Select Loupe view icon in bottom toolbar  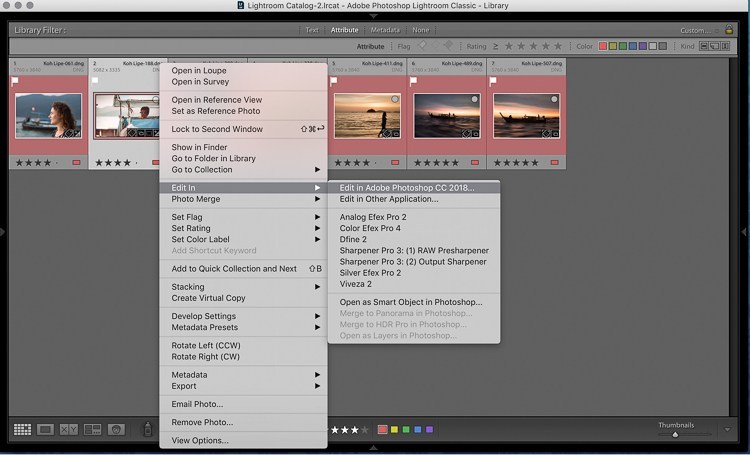click(x=45, y=429)
